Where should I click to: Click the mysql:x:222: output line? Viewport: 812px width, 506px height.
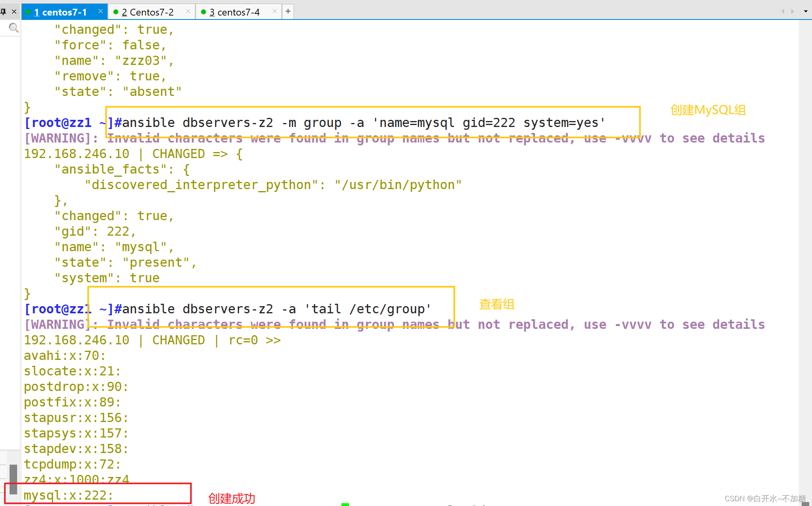(69, 495)
